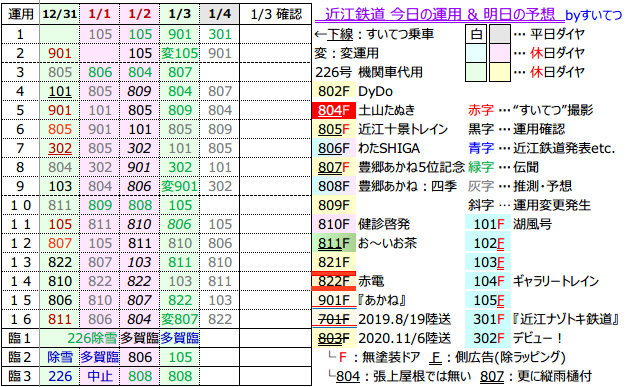Click the 緑字 伝聞 legend line

click(503, 167)
